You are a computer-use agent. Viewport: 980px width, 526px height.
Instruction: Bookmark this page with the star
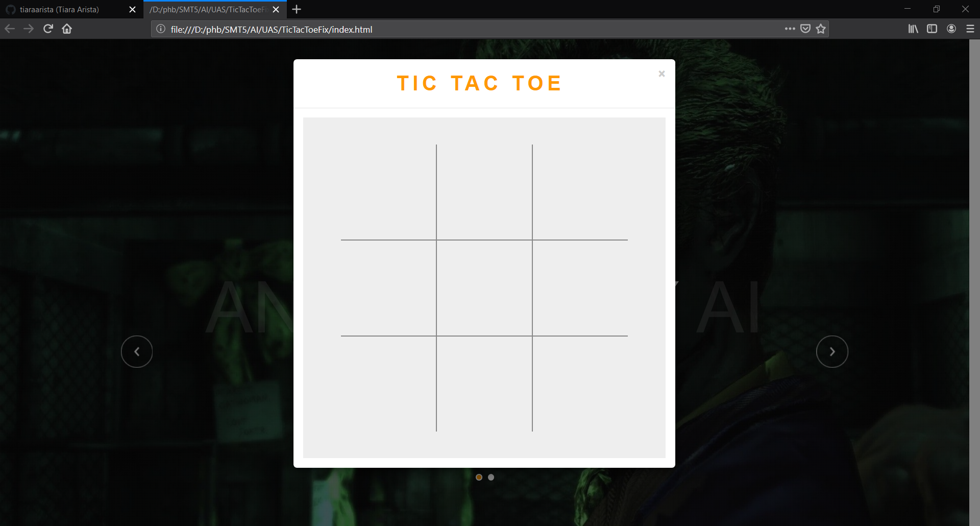click(821, 29)
